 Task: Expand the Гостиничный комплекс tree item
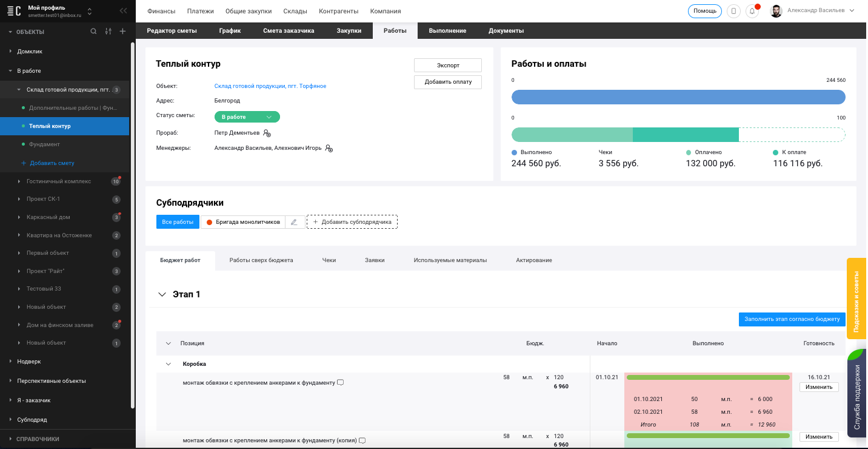pos(19,181)
